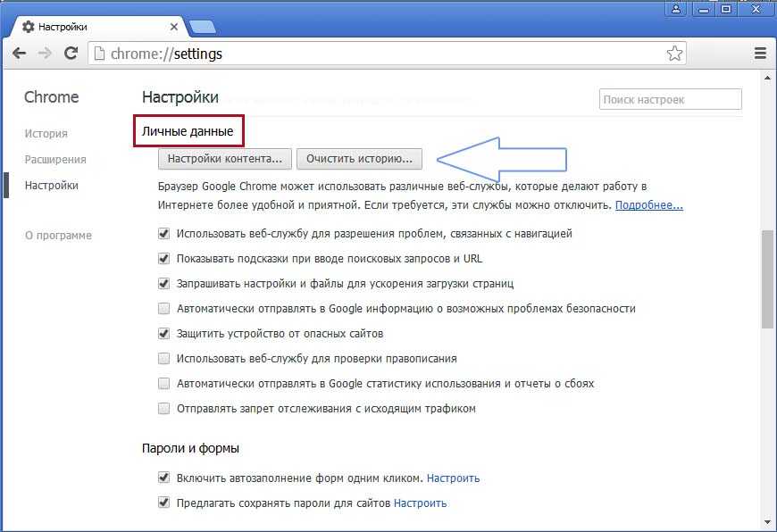Click the Поиск настроек search field

pos(670,99)
